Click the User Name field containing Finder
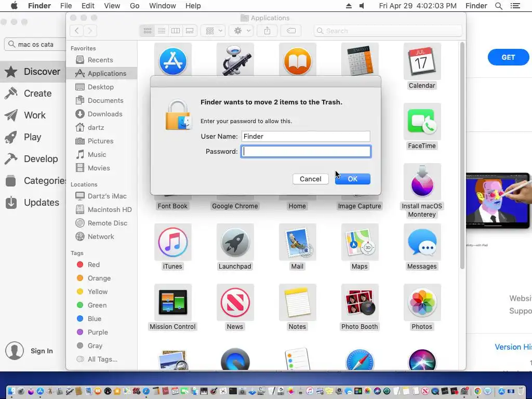Screen dimensions: 532x399 306,137
